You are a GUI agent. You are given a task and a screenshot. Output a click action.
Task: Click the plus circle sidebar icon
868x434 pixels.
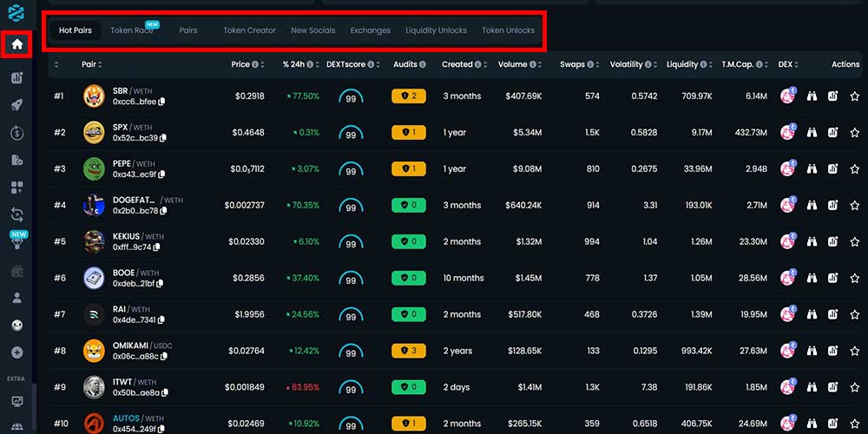(17, 352)
